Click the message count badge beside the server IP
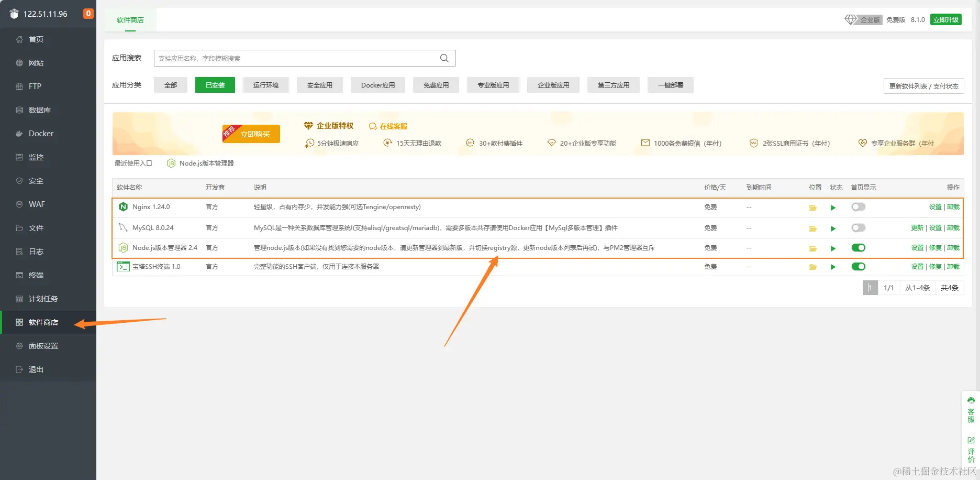Screen dimensions: 980x480 tap(88, 14)
